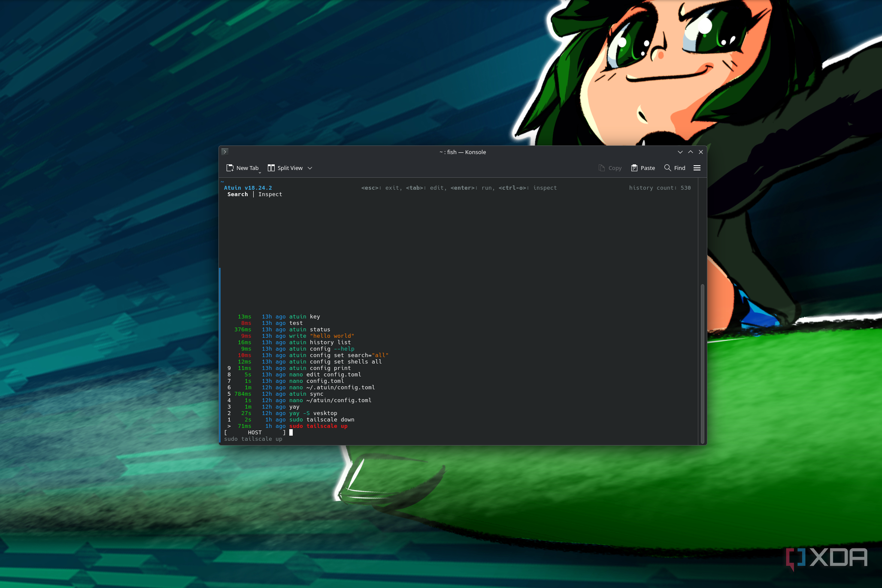Viewport: 882px width, 588px height.
Task: Select the 'nano config.toml' history entry
Action: 316,381
